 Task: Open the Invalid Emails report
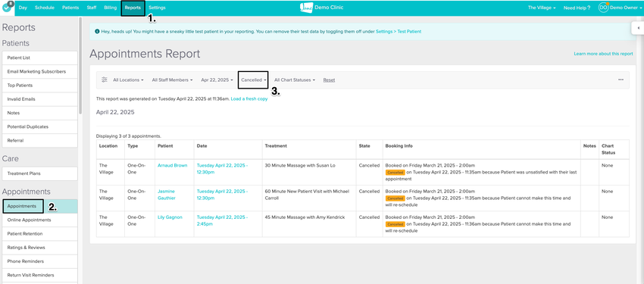(x=40, y=99)
